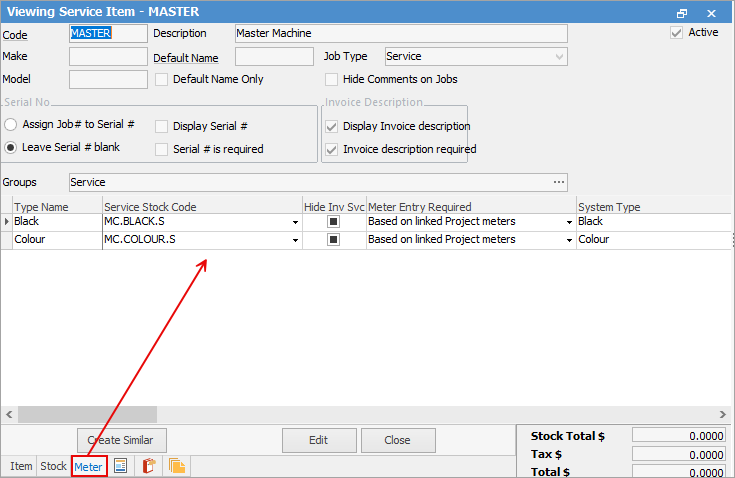735x478 pixels.
Task: Expand the Job Type dropdown
Action: tap(559, 57)
